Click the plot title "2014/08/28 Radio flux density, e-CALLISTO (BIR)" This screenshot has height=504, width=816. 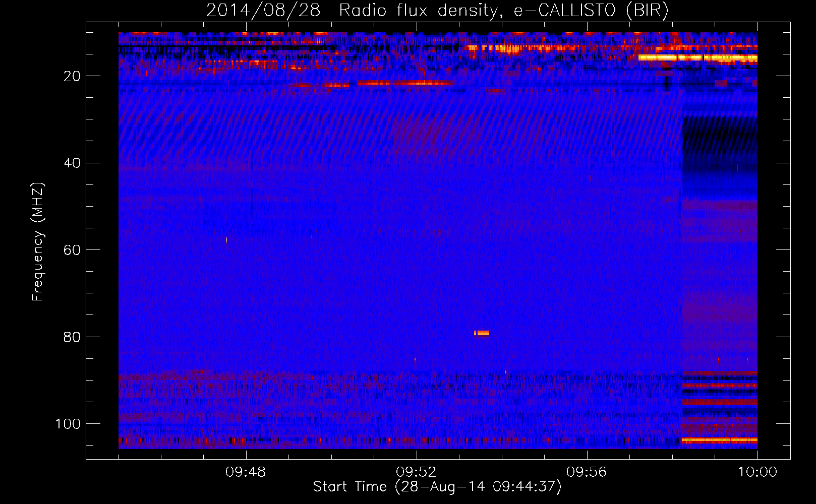pyautogui.click(x=437, y=10)
